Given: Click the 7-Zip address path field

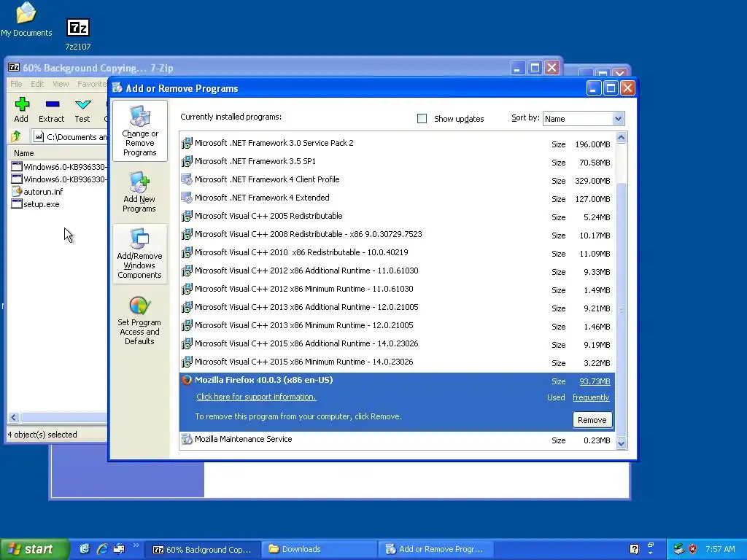Looking at the screenshot, I should point(70,136).
